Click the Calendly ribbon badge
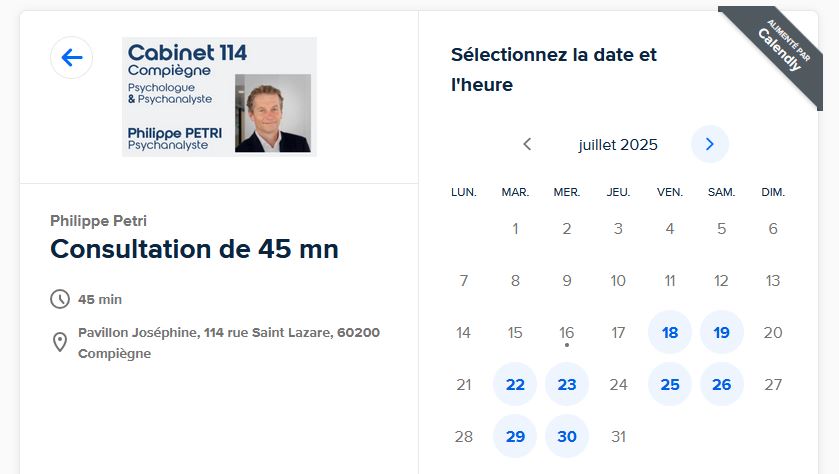Viewport: 839px width, 474px height. [774, 55]
